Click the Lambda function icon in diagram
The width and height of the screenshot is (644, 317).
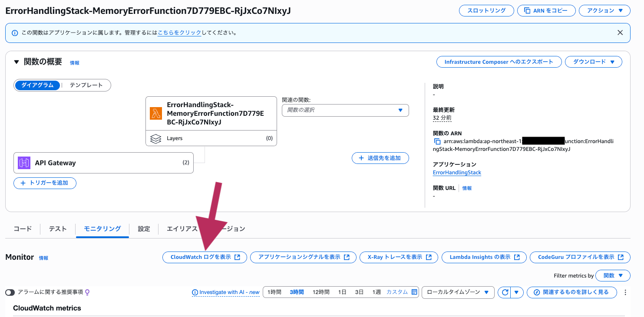tap(156, 114)
